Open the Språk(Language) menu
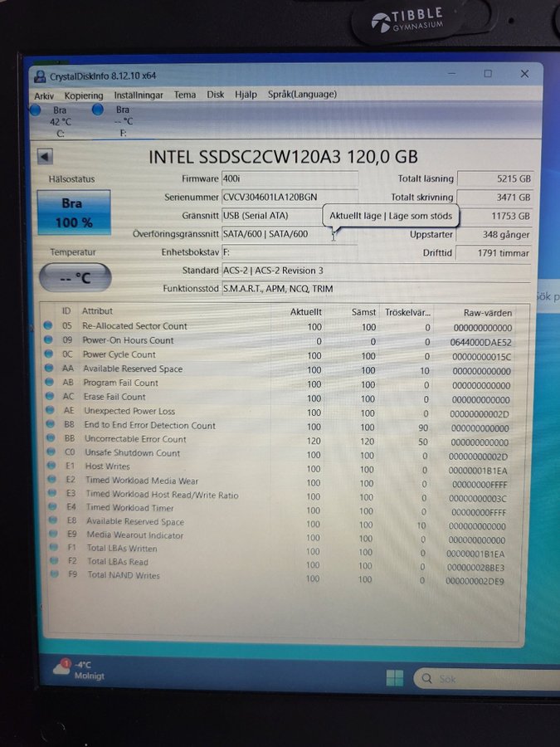 point(302,95)
